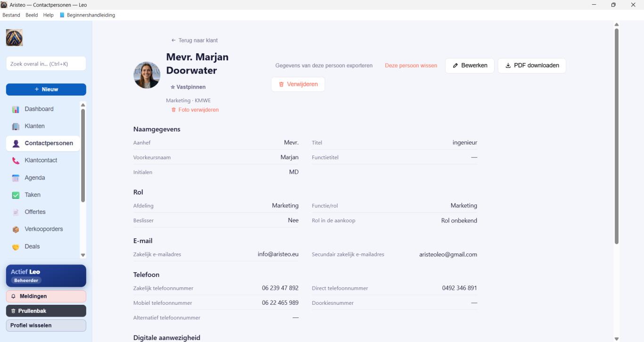Viewport: 644px width, 342px height.
Task: Click the Nieuw button
Action: [x=46, y=90]
